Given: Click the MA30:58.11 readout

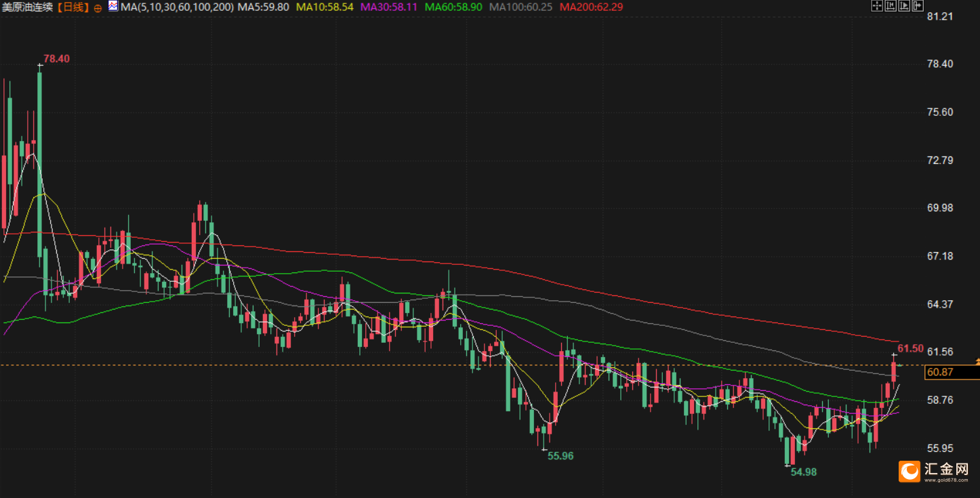Looking at the screenshot, I should click(x=389, y=7).
